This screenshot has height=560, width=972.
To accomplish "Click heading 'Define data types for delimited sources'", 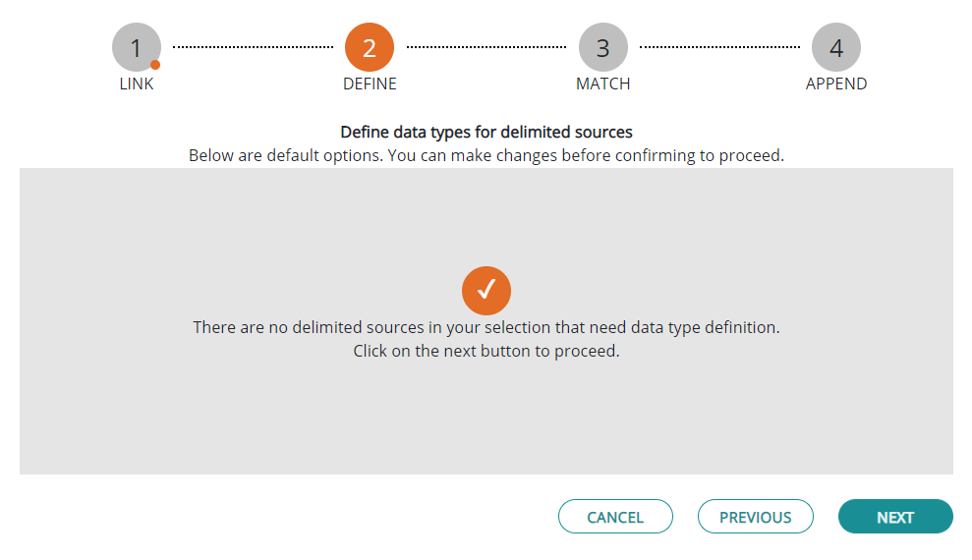I will (x=486, y=132).
